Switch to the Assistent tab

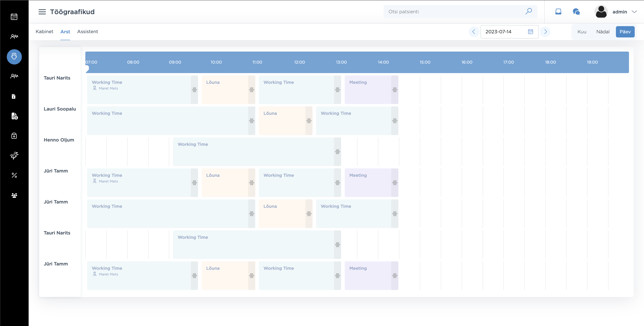pos(87,32)
